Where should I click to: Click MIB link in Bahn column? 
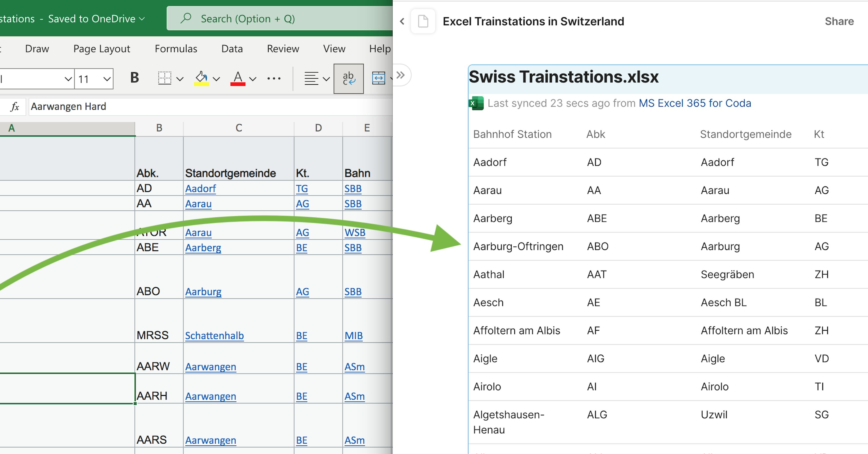coord(353,336)
